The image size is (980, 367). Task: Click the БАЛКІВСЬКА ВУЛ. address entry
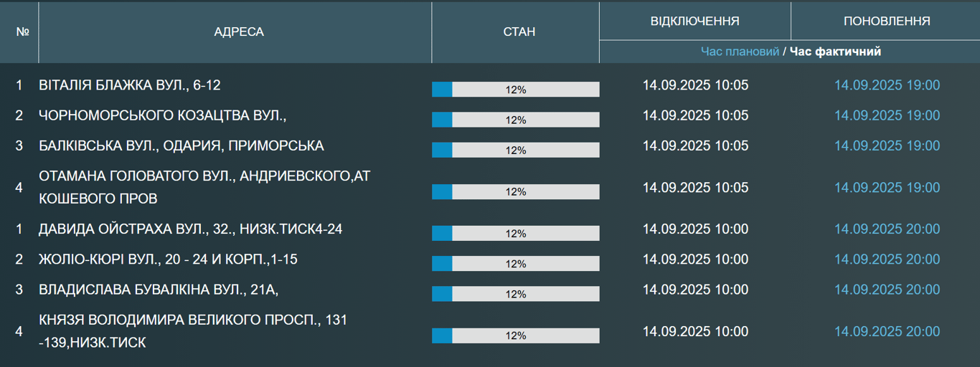pyautogui.click(x=181, y=146)
